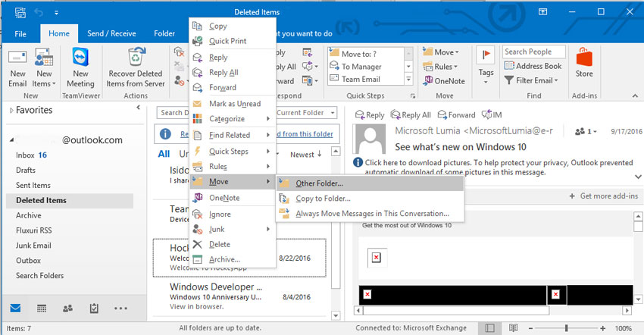Collapse the Favorites folder section
The width and height of the screenshot is (644, 335).
click(138, 109)
